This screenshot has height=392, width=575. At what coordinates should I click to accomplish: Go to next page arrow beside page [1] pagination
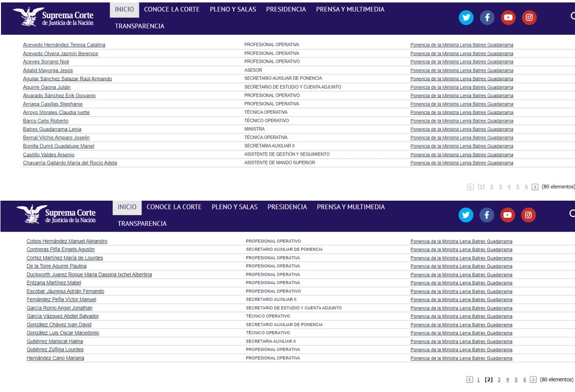click(535, 187)
